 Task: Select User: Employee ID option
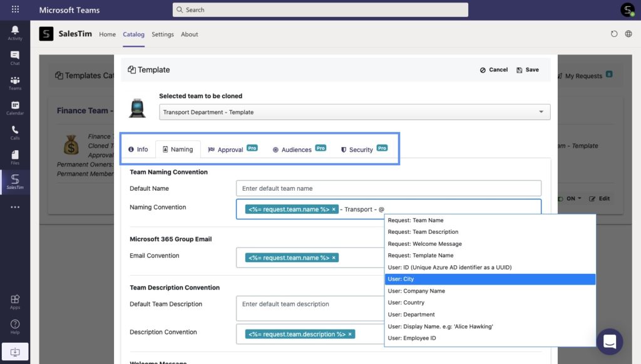pyautogui.click(x=490, y=338)
